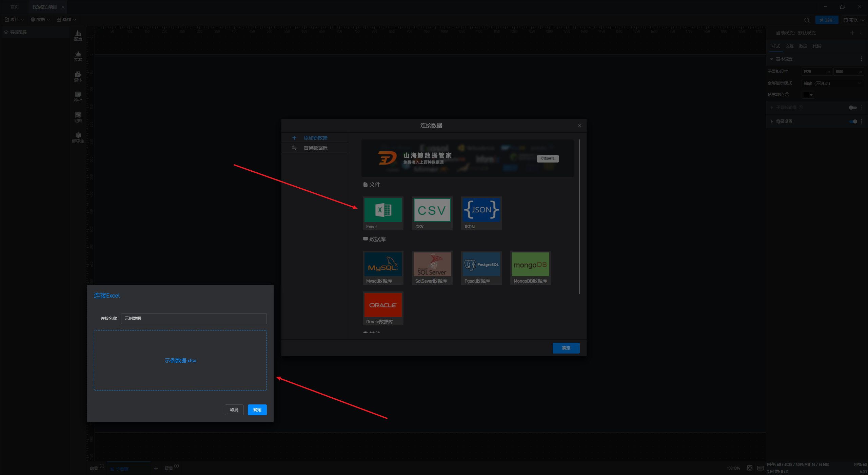Click the 发布 publish button
Image resolution: width=868 pixels, height=475 pixels.
click(x=827, y=20)
